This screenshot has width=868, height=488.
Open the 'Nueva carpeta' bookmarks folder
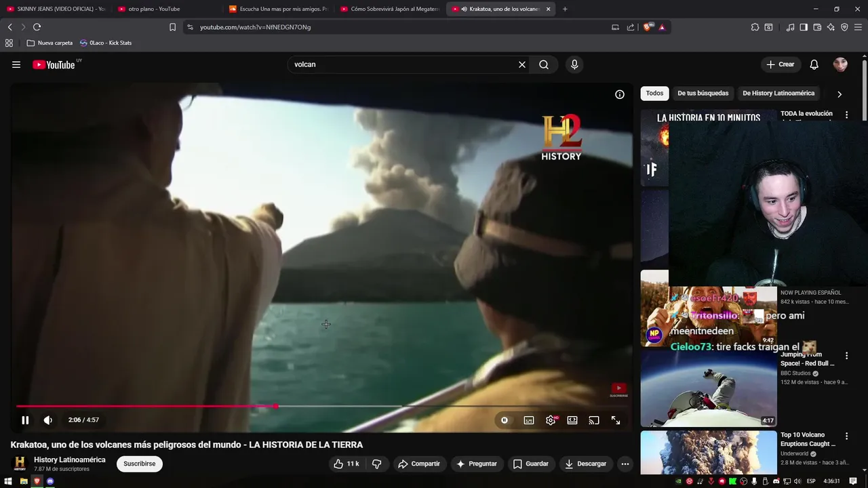(x=50, y=43)
